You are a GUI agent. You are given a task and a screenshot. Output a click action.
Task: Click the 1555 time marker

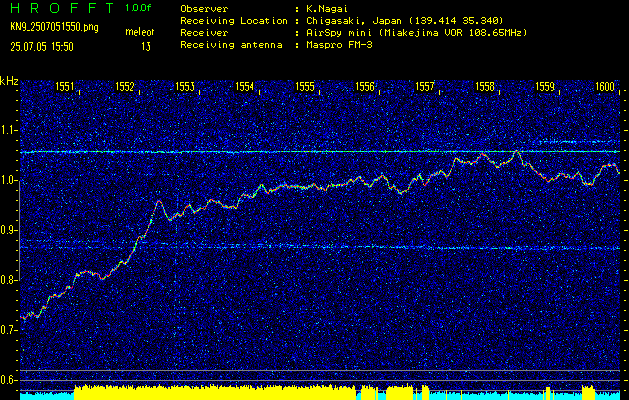click(x=305, y=87)
